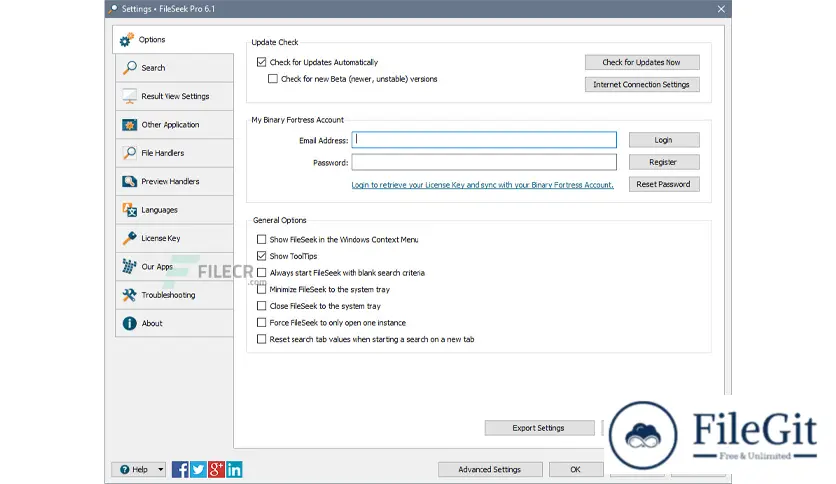Click into the Email Address field

(484, 140)
